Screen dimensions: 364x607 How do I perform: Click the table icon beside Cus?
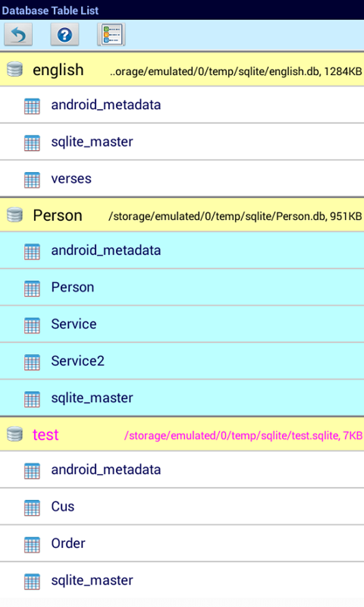[32, 507]
